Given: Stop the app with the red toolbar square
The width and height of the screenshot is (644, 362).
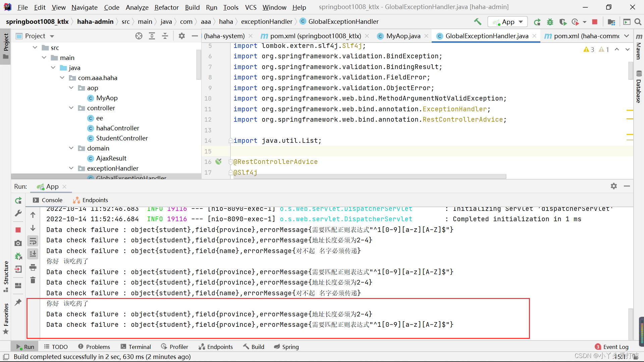Looking at the screenshot, I should (595, 22).
